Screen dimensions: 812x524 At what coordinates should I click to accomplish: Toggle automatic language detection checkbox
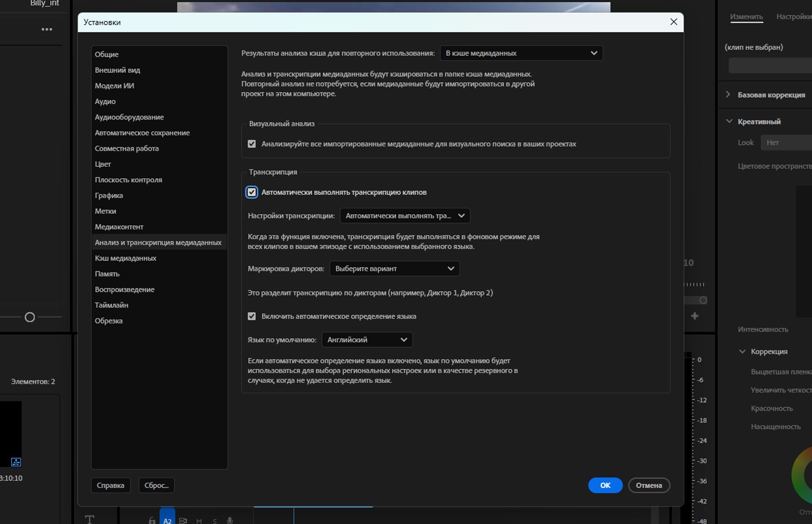tap(252, 317)
